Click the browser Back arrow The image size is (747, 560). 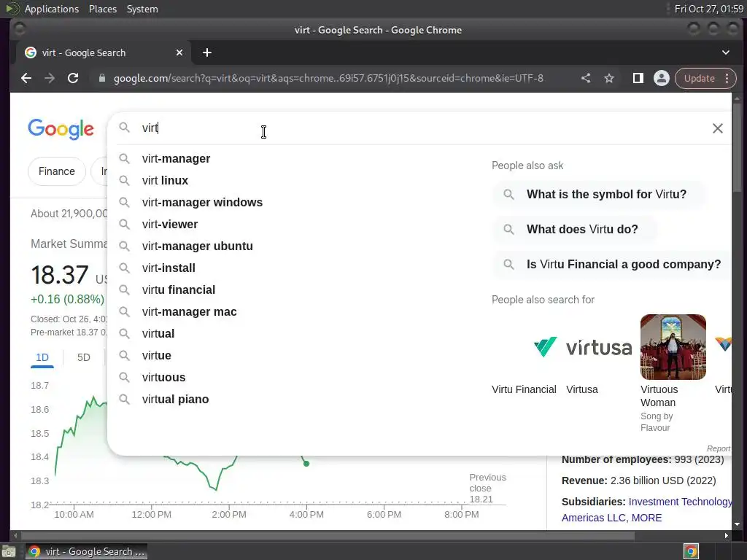click(x=26, y=78)
